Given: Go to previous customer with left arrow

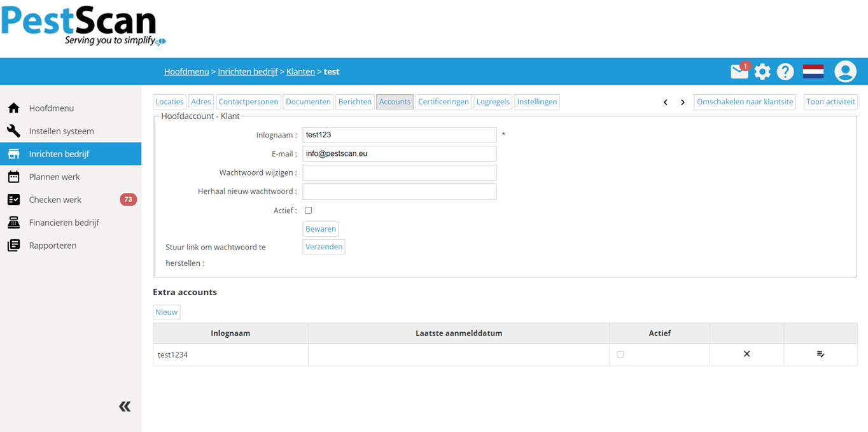Looking at the screenshot, I should click(666, 102).
